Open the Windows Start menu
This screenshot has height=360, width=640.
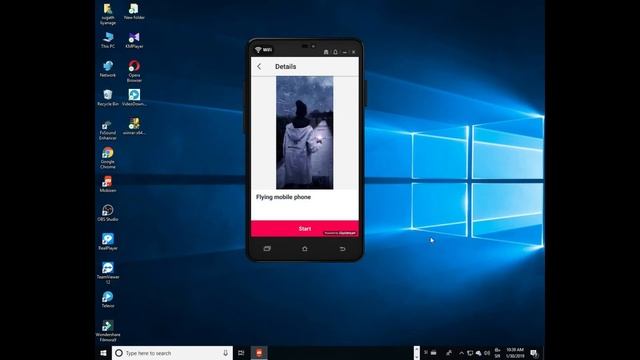pyautogui.click(x=103, y=353)
